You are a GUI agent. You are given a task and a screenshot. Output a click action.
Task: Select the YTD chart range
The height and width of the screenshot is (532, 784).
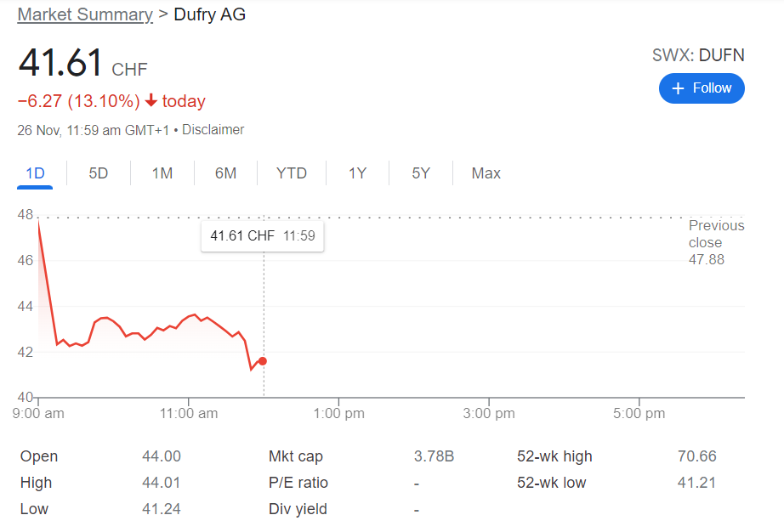click(x=292, y=173)
